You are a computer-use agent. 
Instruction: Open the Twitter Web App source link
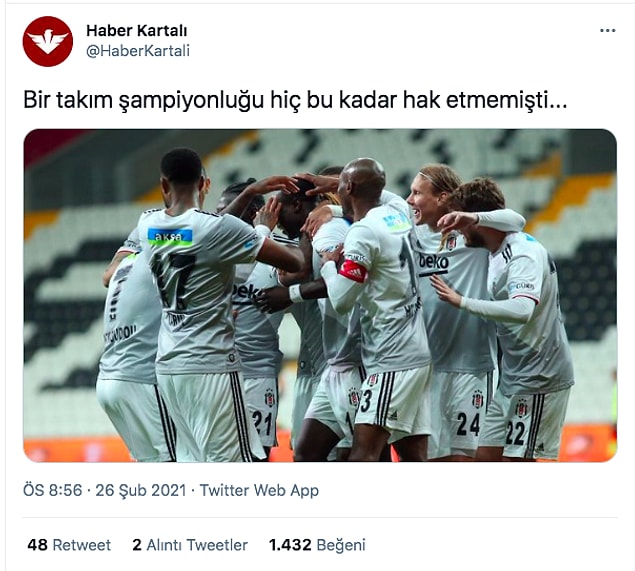(259, 490)
